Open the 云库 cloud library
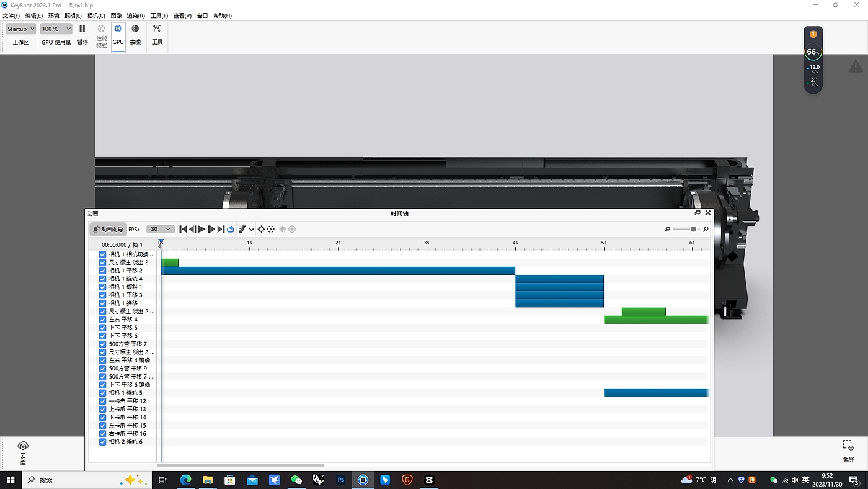 tap(23, 453)
